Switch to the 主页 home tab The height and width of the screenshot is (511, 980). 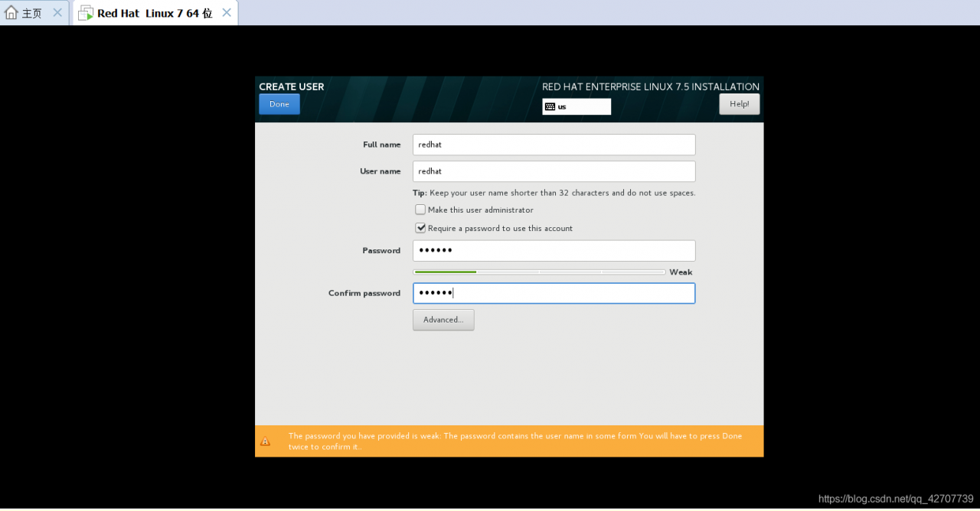(34, 13)
